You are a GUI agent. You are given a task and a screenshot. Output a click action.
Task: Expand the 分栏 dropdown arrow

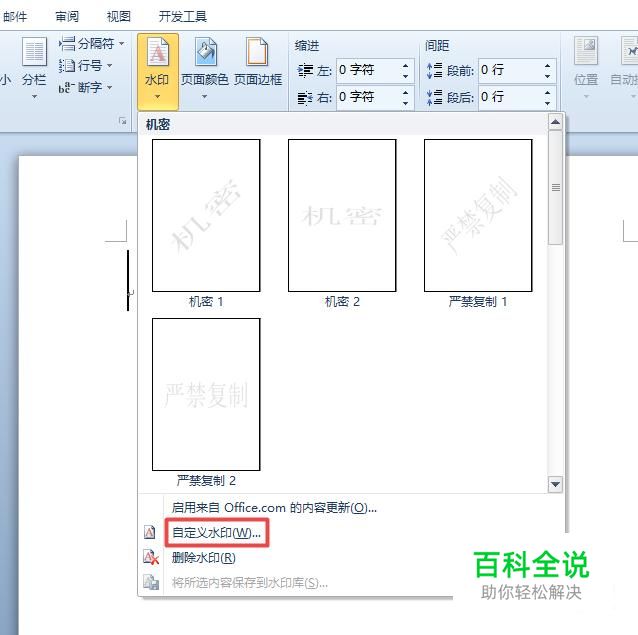coord(35,97)
